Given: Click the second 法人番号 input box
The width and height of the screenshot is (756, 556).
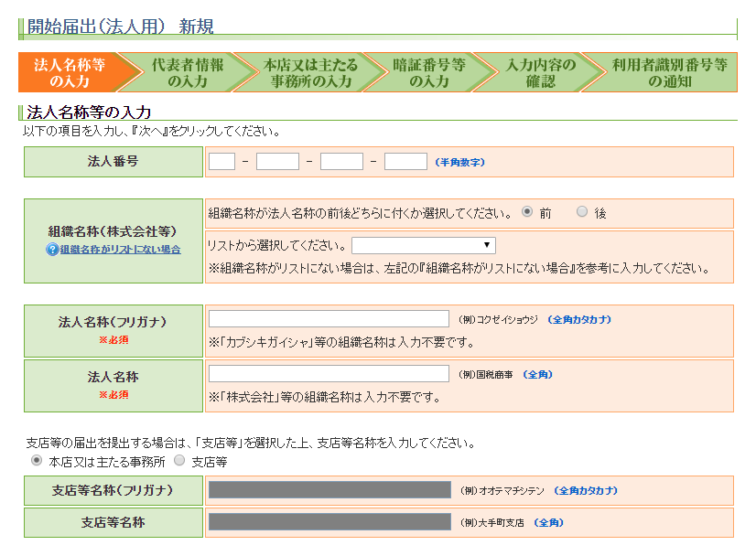Looking at the screenshot, I should coord(277,162).
